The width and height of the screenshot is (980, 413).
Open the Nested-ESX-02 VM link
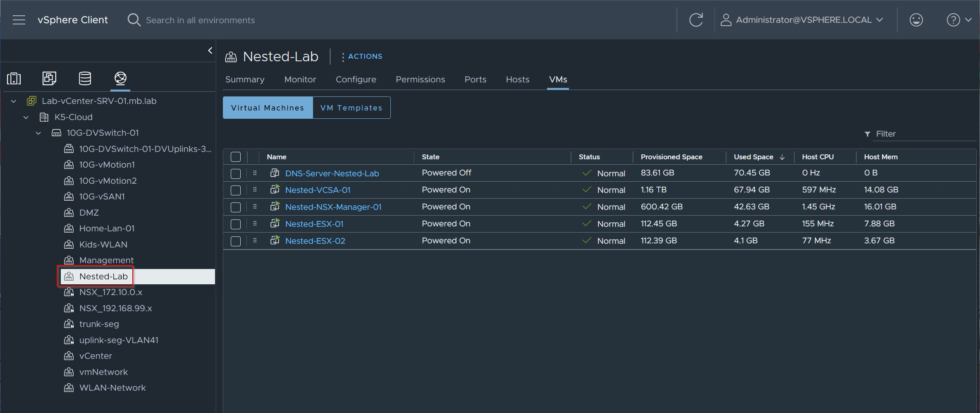pyautogui.click(x=315, y=241)
